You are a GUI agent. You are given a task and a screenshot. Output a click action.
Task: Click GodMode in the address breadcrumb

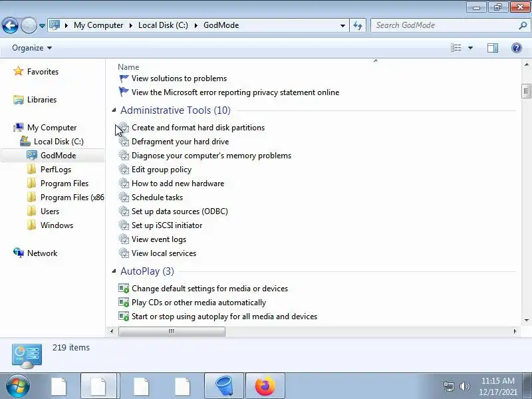221,25
